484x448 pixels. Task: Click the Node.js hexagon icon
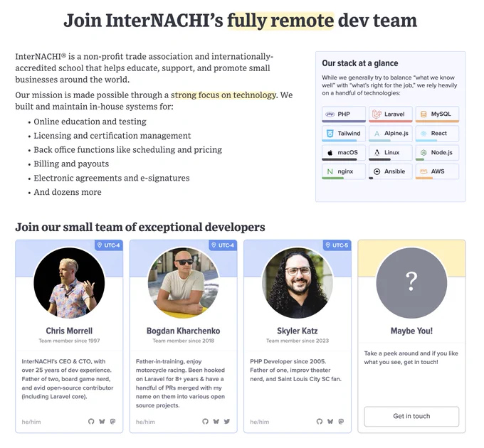click(423, 153)
